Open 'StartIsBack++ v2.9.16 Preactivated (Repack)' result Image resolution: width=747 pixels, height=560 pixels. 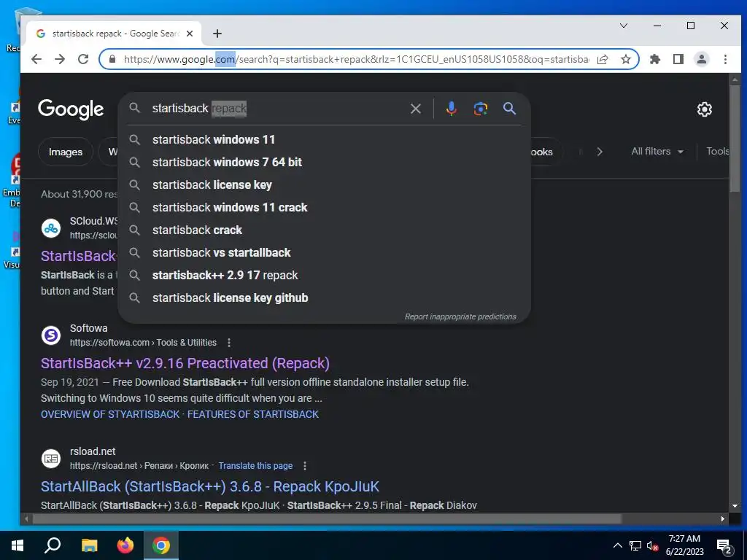coord(185,363)
